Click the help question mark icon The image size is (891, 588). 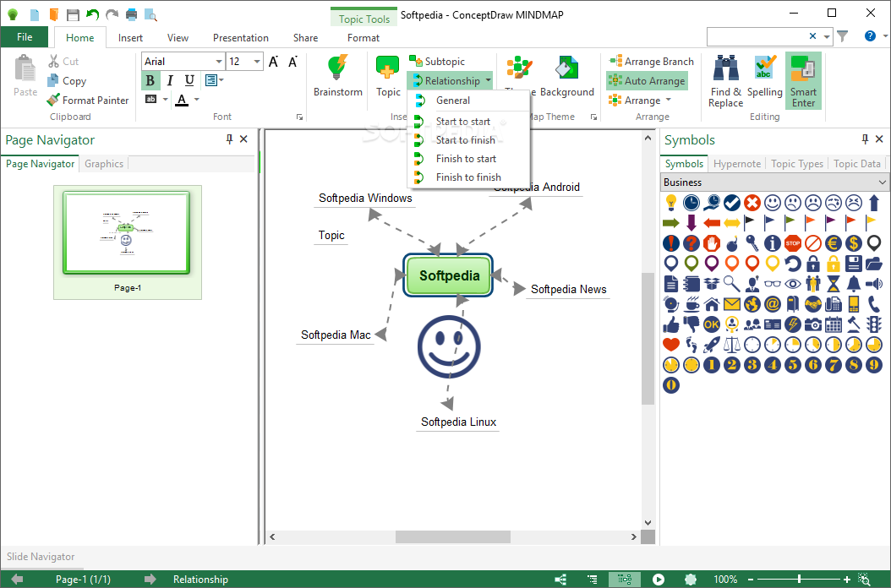coord(870,35)
